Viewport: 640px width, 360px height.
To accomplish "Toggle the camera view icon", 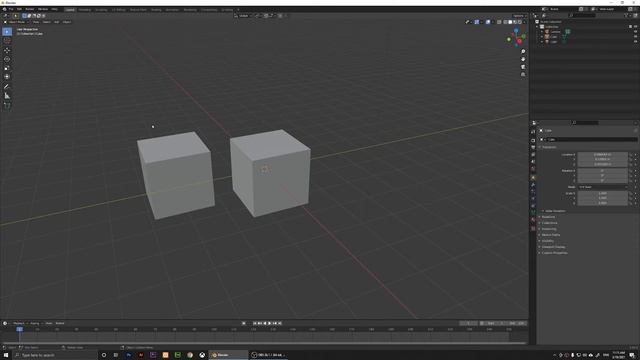I will (523, 67).
